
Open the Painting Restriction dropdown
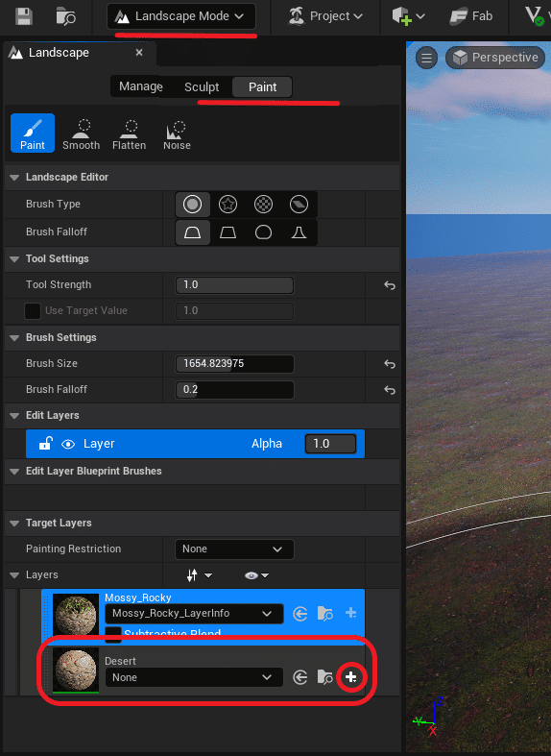[234, 549]
